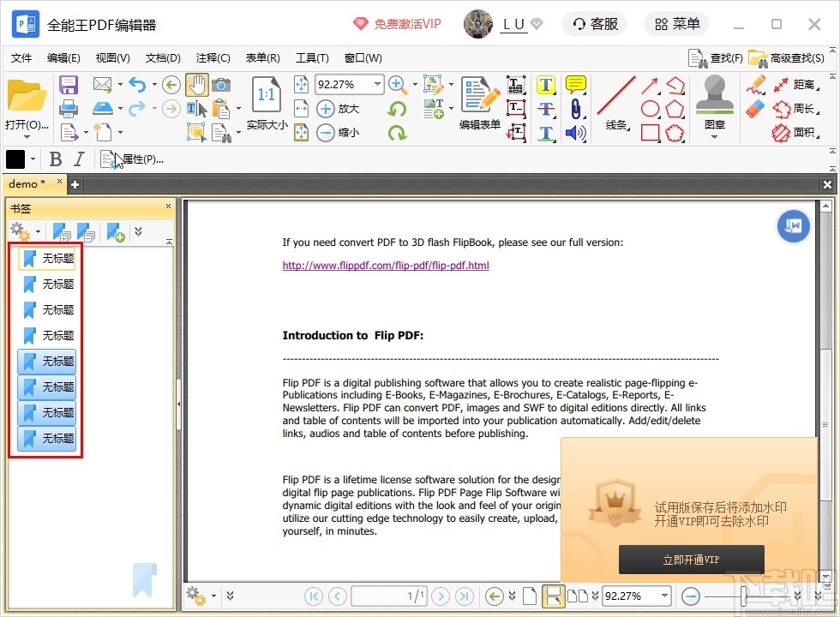Click the Undo arrow icon
Viewport: 840px width, 617px height.
pos(138,84)
